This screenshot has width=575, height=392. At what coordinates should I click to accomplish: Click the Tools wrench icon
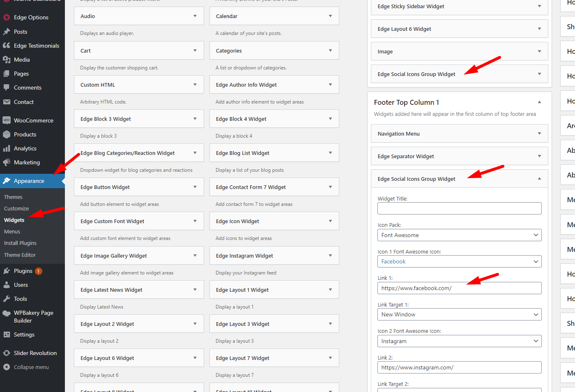pyautogui.click(x=7, y=299)
